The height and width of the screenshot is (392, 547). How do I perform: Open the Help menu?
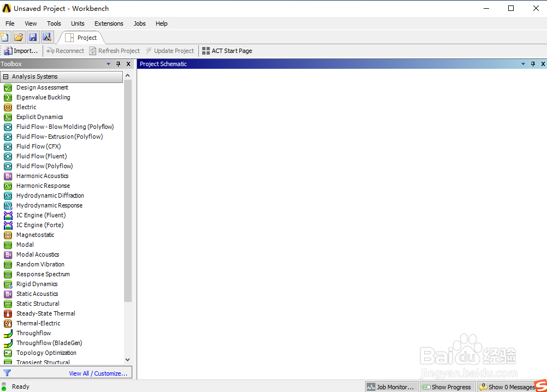[x=162, y=23]
